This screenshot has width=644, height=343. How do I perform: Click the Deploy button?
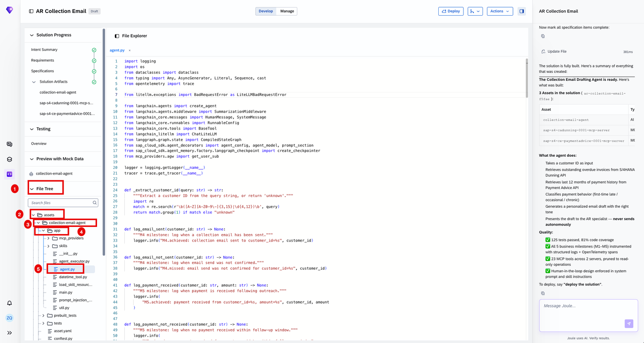point(451,11)
